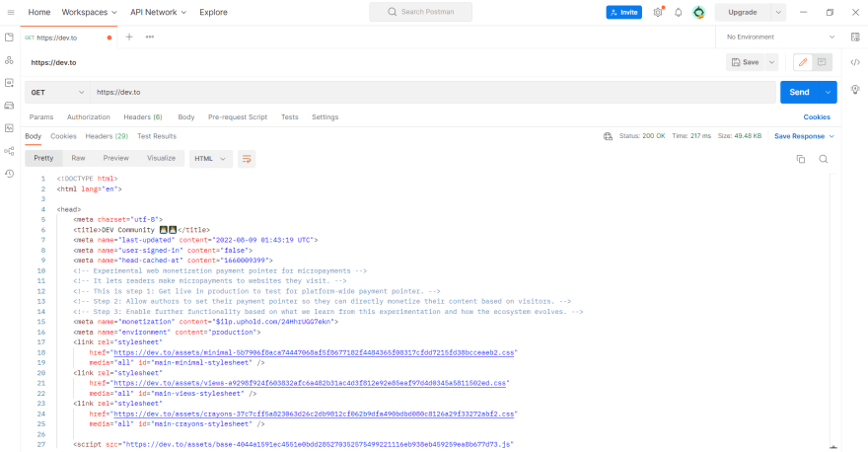The height and width of the screenshot is (452, 868).
Task: Open the No Environment selector
Action: click(779, 38)
